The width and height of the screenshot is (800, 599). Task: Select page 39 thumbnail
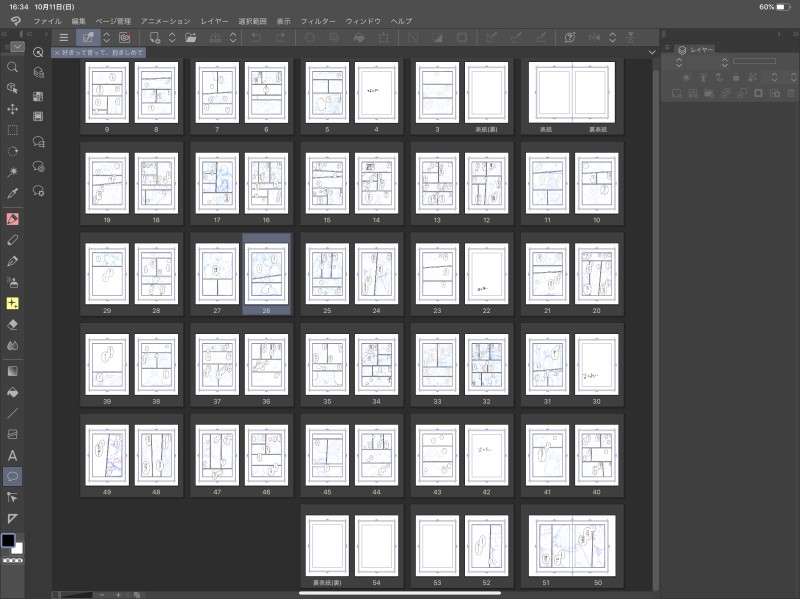click(x=107, y=364)
